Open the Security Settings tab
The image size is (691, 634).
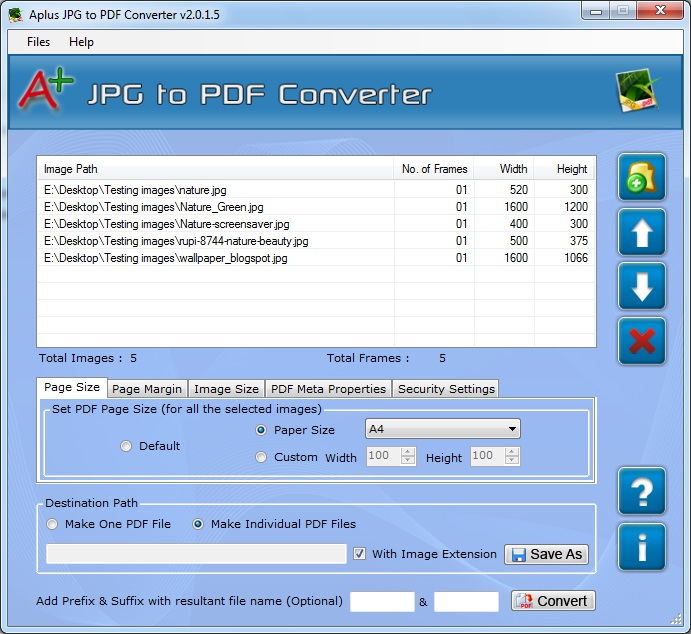click(446, 389)
